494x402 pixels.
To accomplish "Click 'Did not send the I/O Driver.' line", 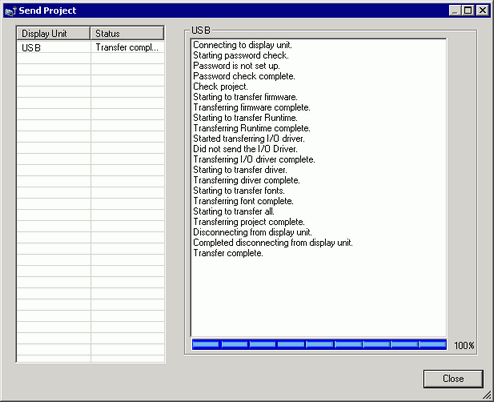I will point(245,149).
